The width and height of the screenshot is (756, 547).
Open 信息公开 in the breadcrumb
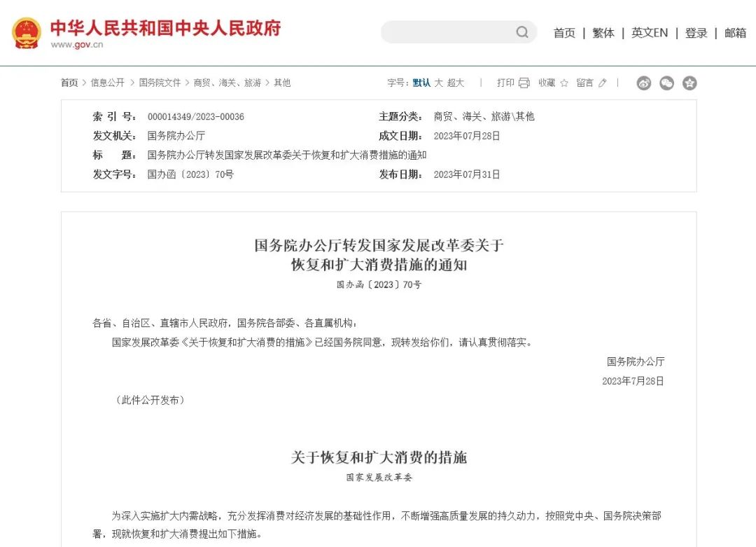point(108,83)
